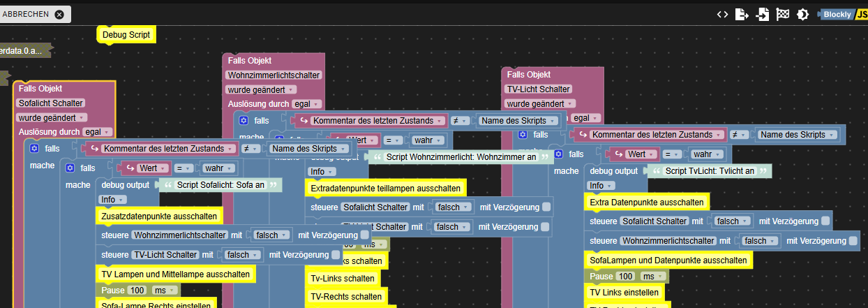The image size is (868, 308).
Task: Select 'Sofa-Lampe Rechts einstellen' comment
Action: [156, 303]
